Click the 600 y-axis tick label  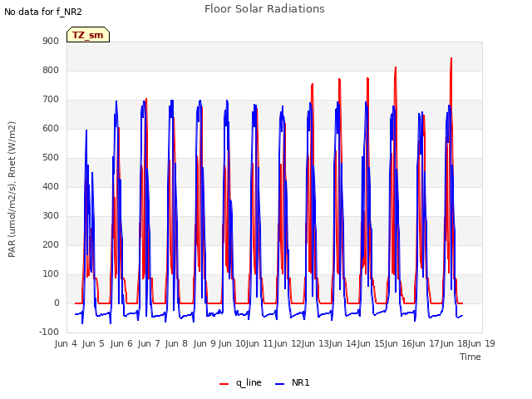pos(51,129)
